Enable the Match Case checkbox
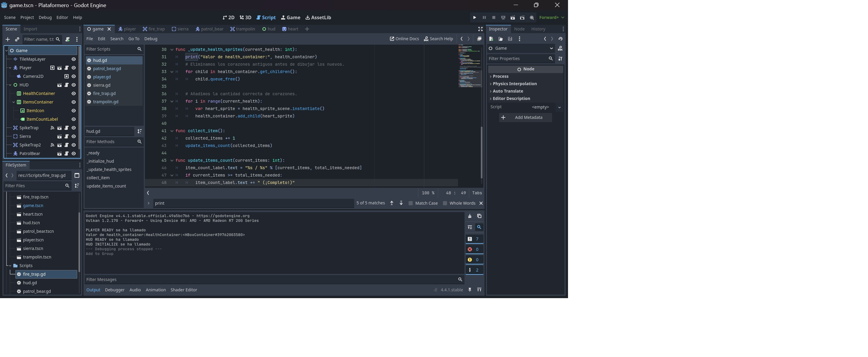The width and height of the screenshot is (868, 357). (410, 203)
